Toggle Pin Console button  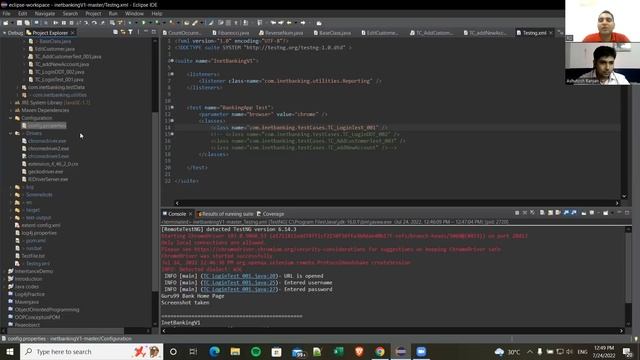(584, 213)
